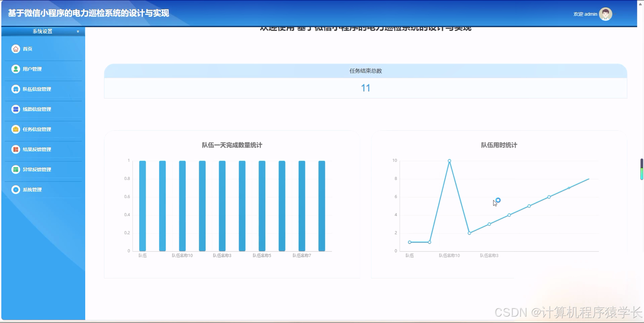Click the team icon beside 队伍信息管理
The width and height of the screenshot is (644, 323).
(16, 89)
